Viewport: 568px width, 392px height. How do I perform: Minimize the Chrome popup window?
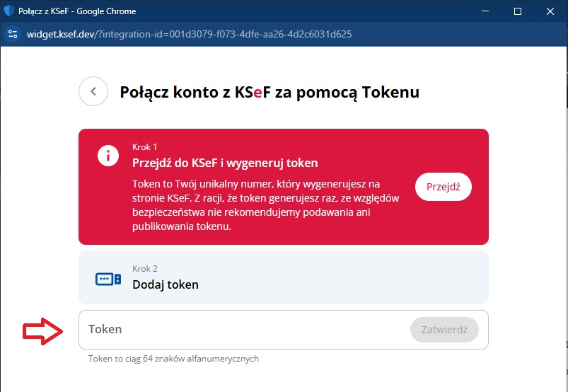pos(485,11)
